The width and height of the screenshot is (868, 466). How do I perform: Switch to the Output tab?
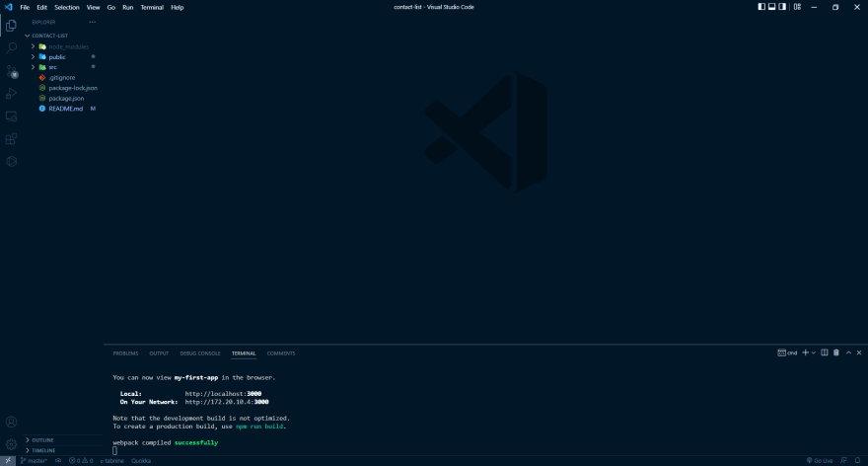pos(159,353)
